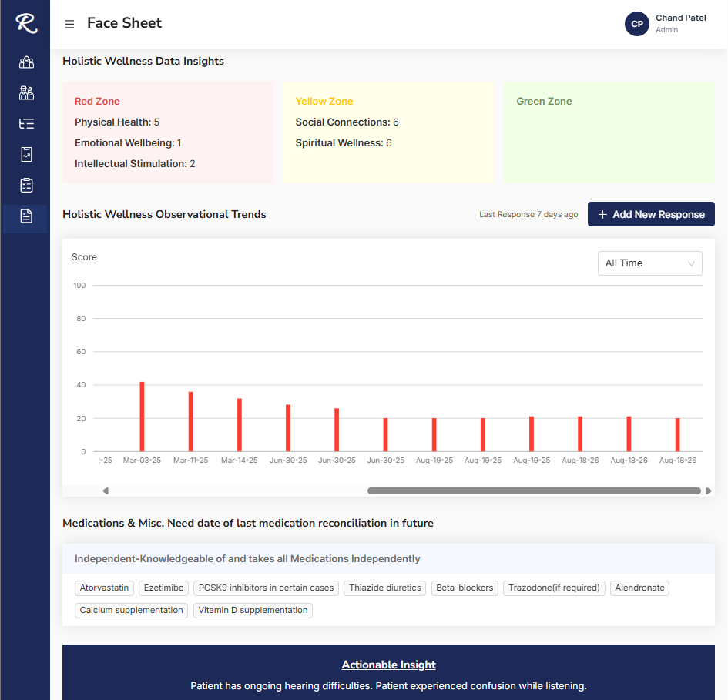Viewport: 728px width, 700px height.
Task: Click Intellectual Stimulation: 2 entry
Action: point(135,164)
